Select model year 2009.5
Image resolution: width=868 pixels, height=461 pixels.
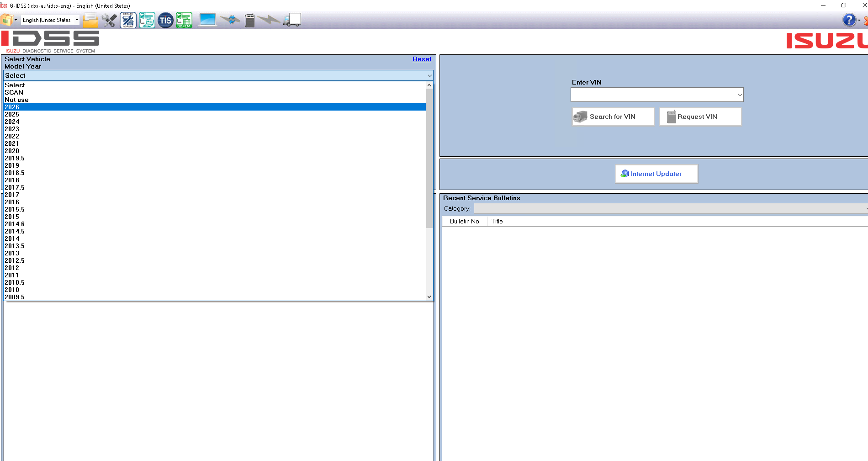pos(215,297)
